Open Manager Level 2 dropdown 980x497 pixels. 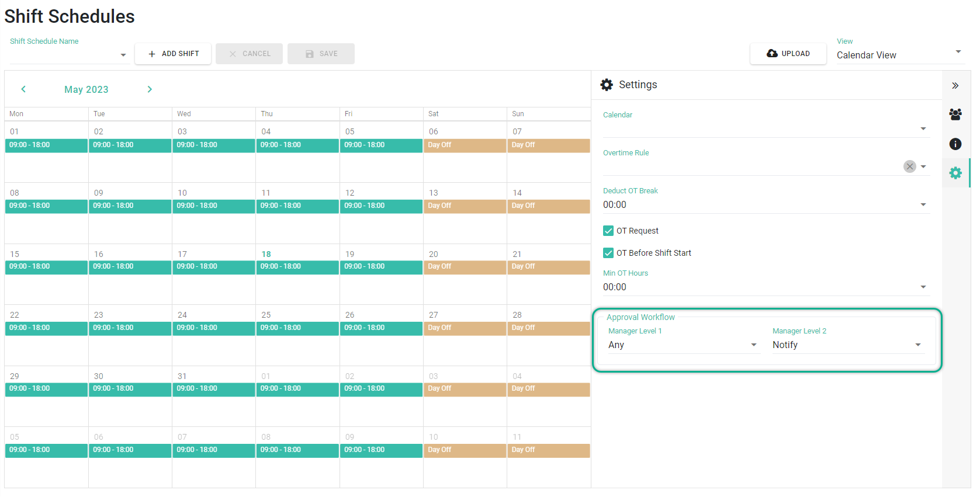(x=848, y=345)
